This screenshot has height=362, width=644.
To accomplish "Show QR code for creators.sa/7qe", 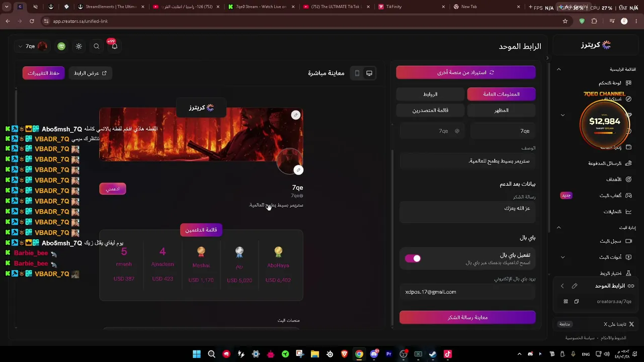I will (566, 302).
